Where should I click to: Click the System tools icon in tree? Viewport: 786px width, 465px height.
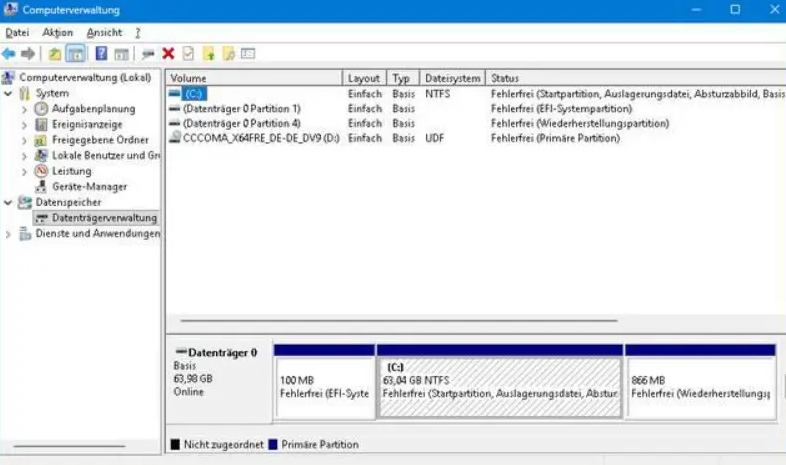(25, 93)
